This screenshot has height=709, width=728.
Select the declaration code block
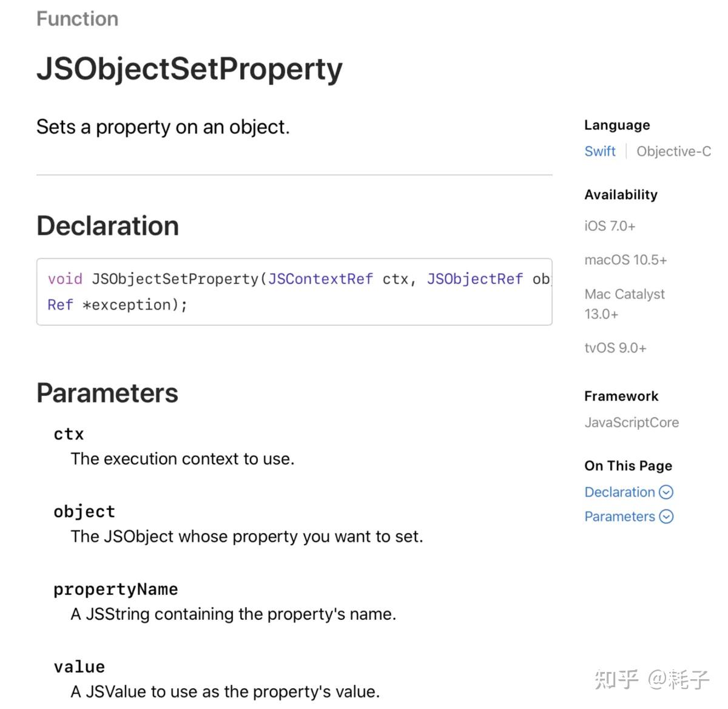(294, 292)
